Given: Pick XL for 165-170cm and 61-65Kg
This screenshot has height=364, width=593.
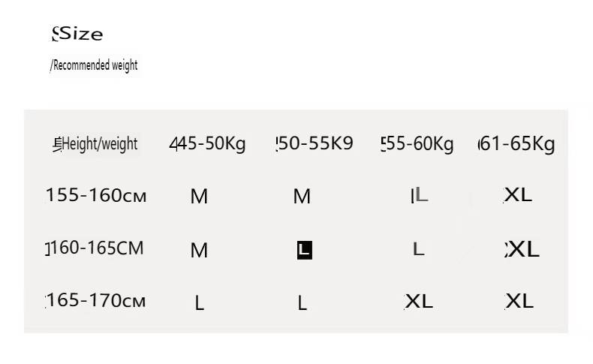Looking at the screenshot, I should pos(519,301).
